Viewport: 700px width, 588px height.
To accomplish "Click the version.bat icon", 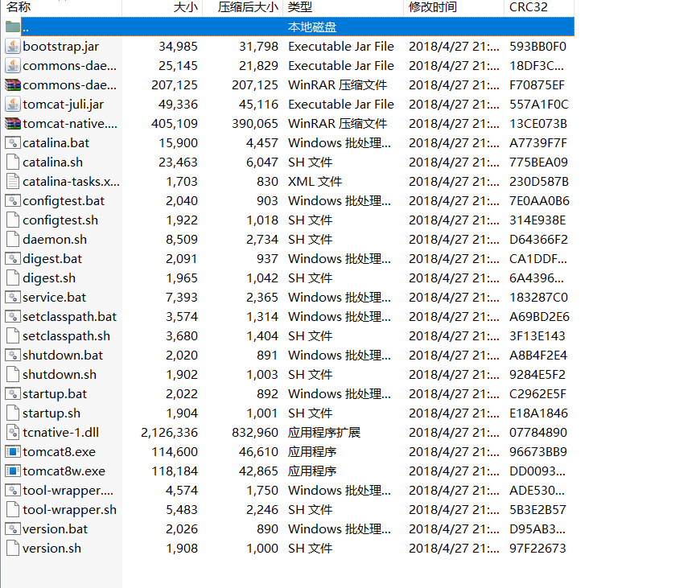I will 13,529.
